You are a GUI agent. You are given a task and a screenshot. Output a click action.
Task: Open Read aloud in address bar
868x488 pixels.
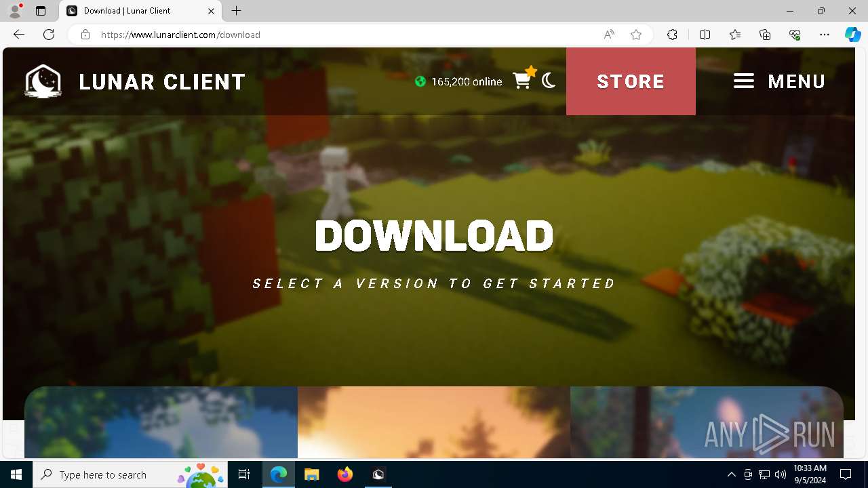(609, 35)
